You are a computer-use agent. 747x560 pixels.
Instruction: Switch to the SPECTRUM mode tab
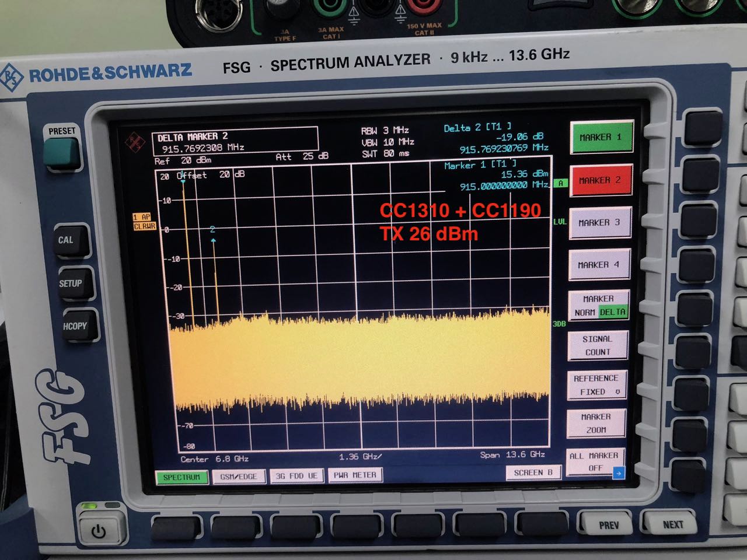pyautogui.click(x=181, y=477)
